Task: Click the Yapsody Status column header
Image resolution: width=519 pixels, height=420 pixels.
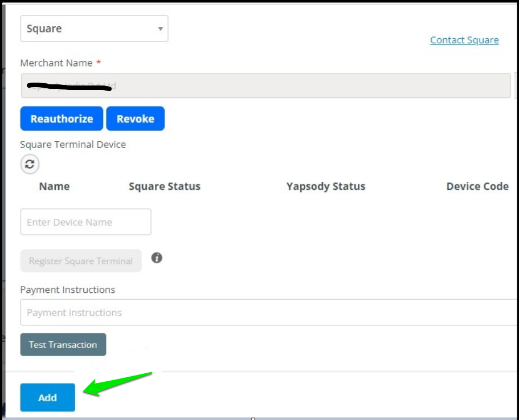Action: (326, 186)
